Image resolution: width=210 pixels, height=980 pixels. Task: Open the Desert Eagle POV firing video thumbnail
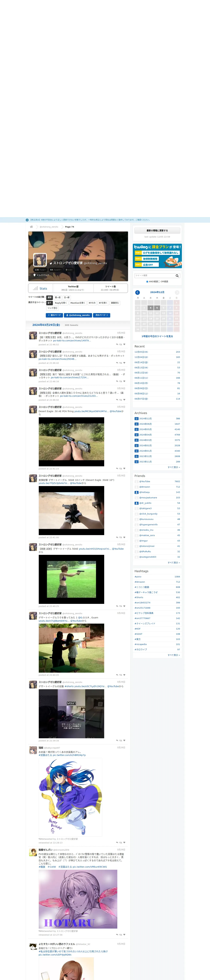tap(71, 442)
